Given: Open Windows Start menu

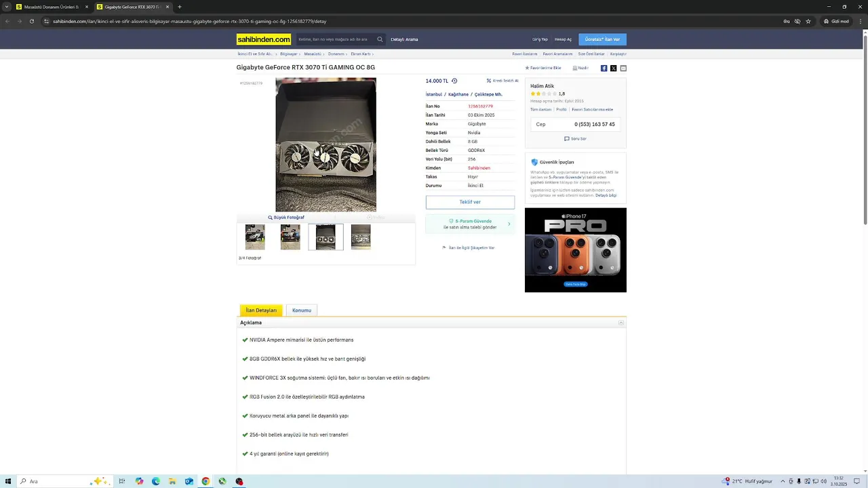Looking at the screenshot, I should (7, 481).
